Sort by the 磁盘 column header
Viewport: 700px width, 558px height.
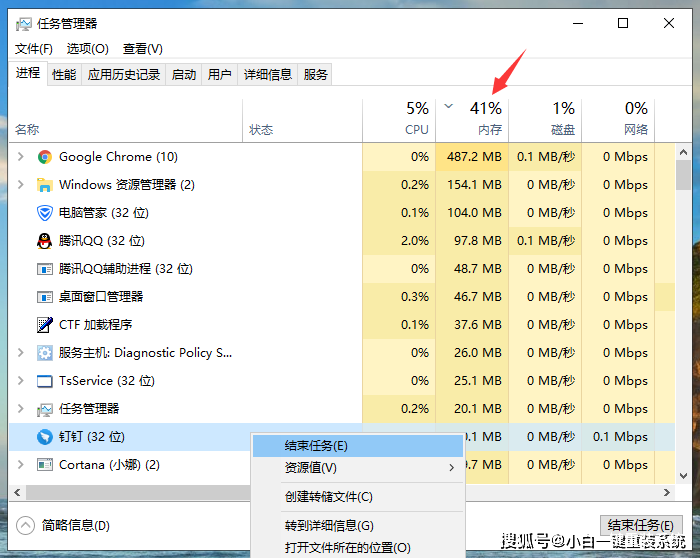point(545,120)
